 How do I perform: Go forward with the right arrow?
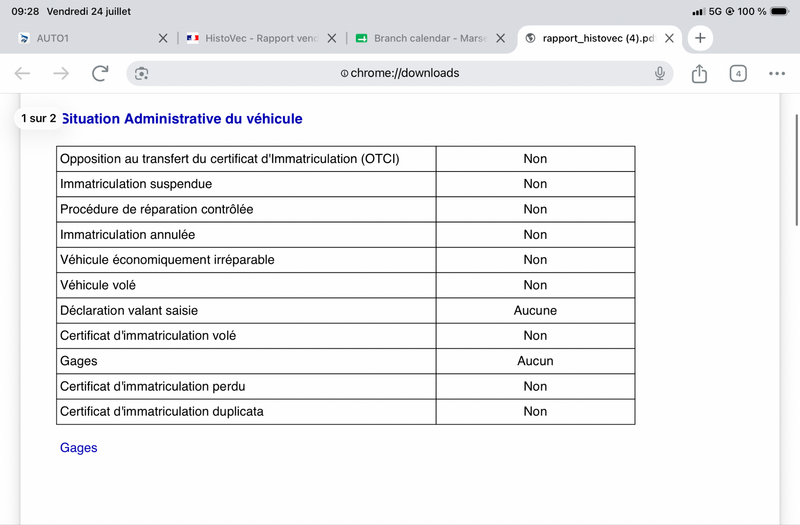61,73
